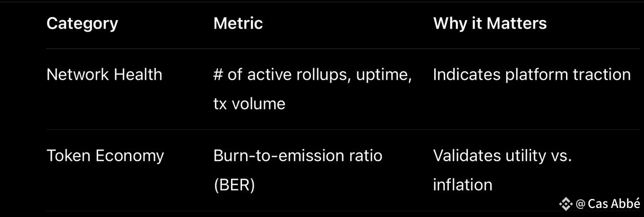Select the word 'inflation'

pyautogui.click(x=462, y=185)
